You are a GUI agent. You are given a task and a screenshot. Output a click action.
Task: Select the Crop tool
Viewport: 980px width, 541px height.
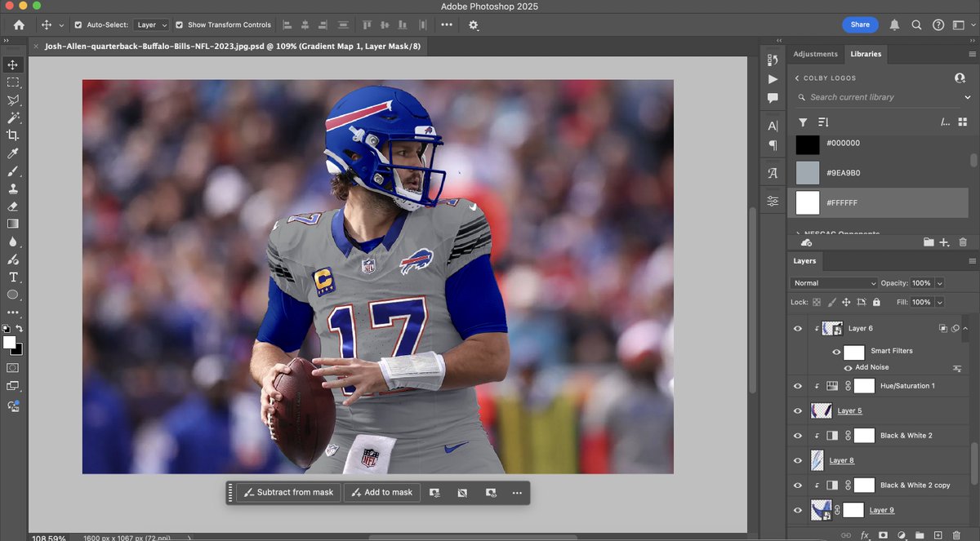[x=12, y=135]
